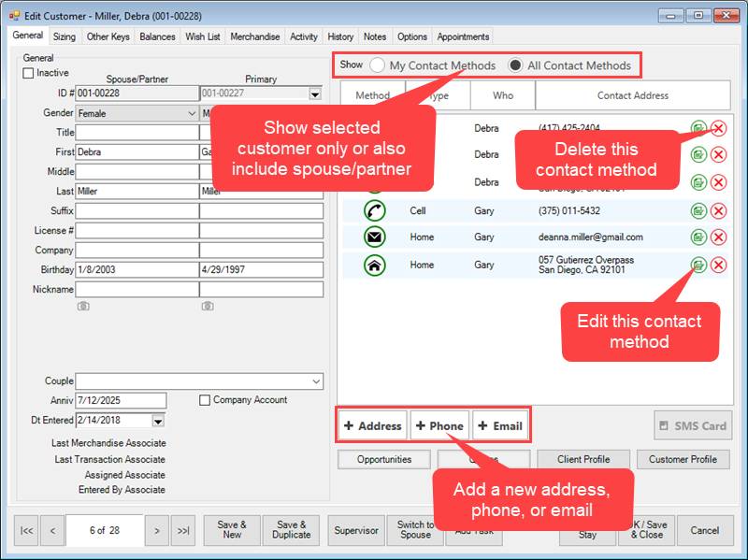748x560 pixels.
Task: Open the Dt Entered date picker dropdown
Action: (157, 421)
